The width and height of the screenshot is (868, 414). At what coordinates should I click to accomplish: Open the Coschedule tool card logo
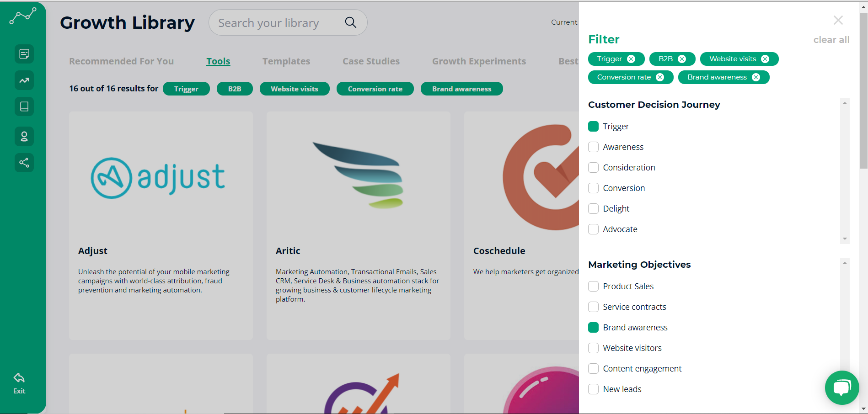[x=541, y=177]
